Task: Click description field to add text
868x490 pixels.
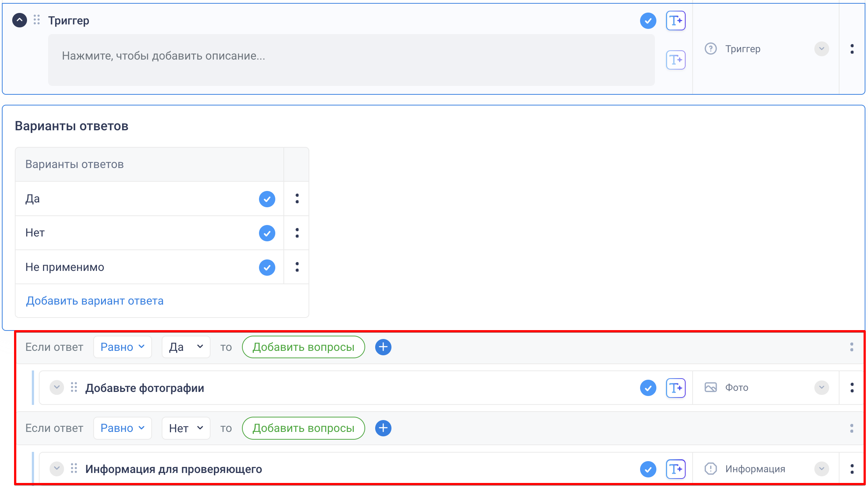Action: point(351,60)
